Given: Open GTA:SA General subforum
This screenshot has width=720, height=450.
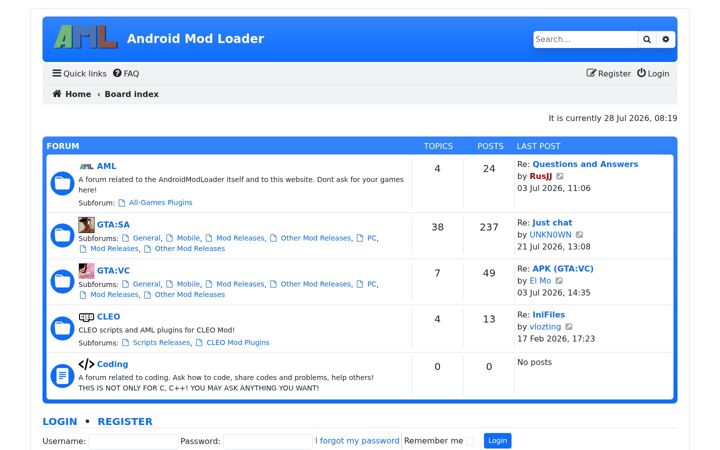Looking at the screenshot, I should click(146, 238).
